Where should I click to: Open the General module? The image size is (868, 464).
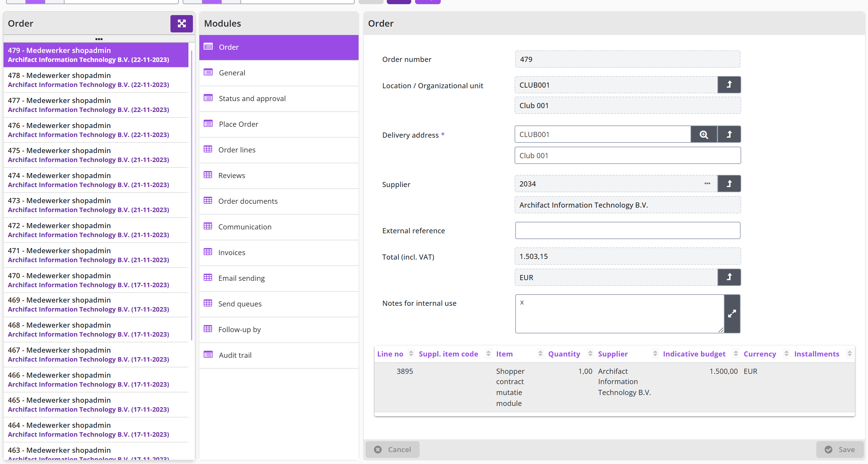pyautogui.click(x=279, y=73)
